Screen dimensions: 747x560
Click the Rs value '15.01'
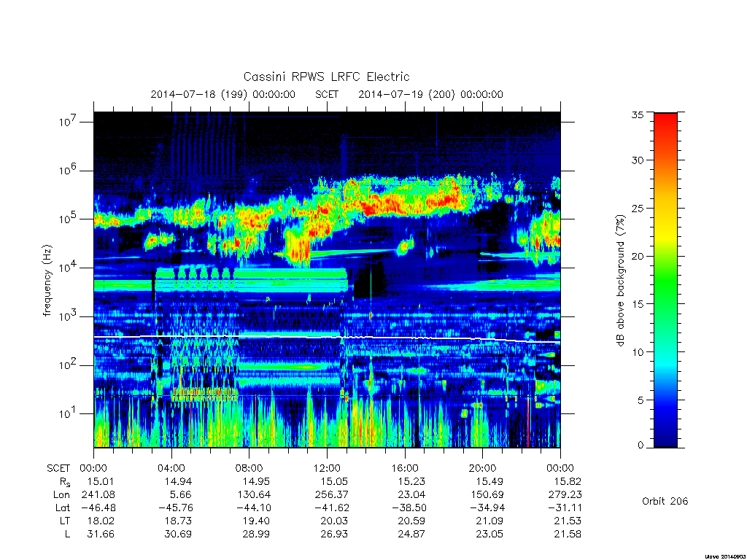click(x=101, y=481)
